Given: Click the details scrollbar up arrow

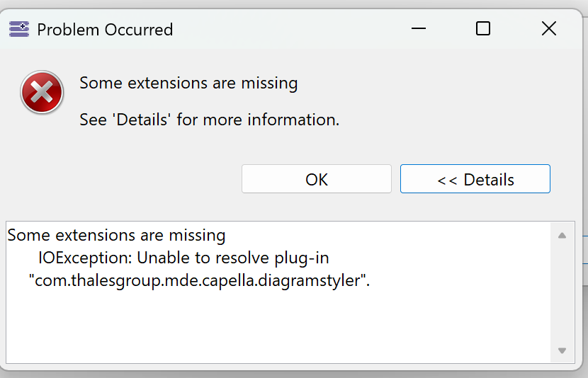Looking at the screenshot, I should tap(562, 236).
